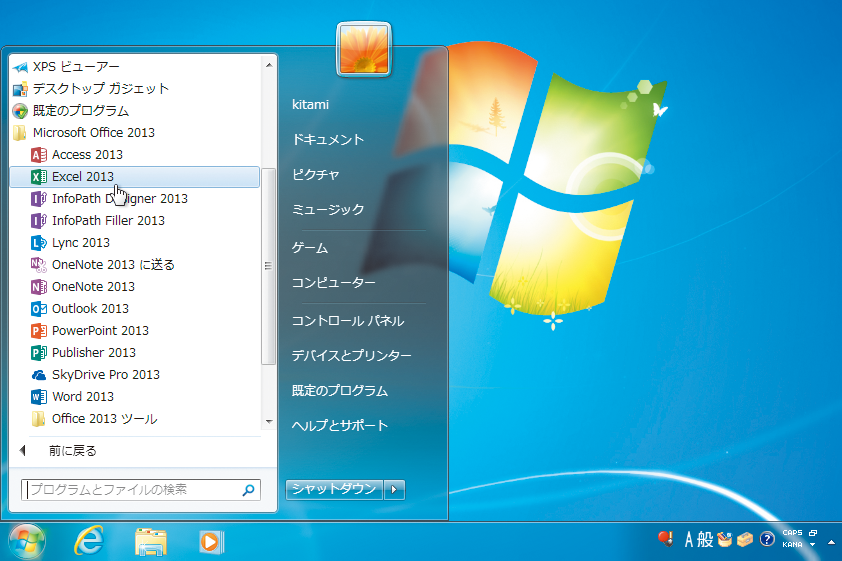Image resolution: width=842 pixels, height=561 pixels.
Task: Click the scroll down arrow of program list
Action: 269,421
